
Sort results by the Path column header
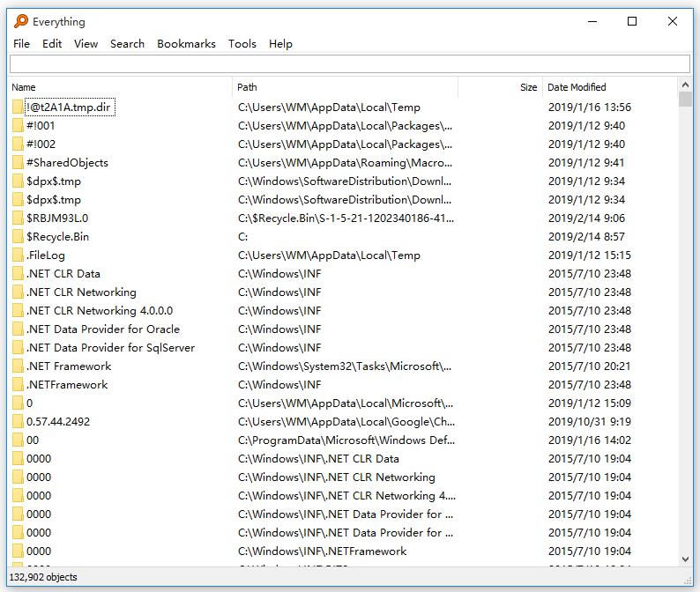[345, 87]
